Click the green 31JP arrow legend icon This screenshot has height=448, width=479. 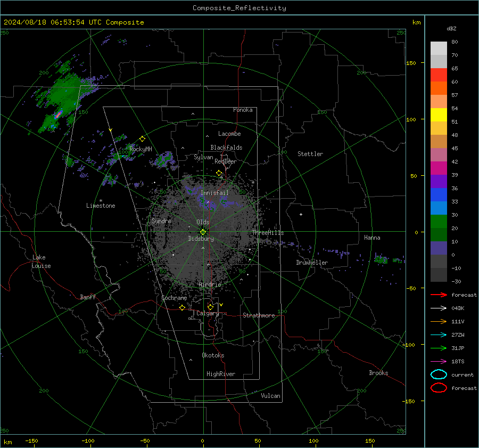[439, 348]
